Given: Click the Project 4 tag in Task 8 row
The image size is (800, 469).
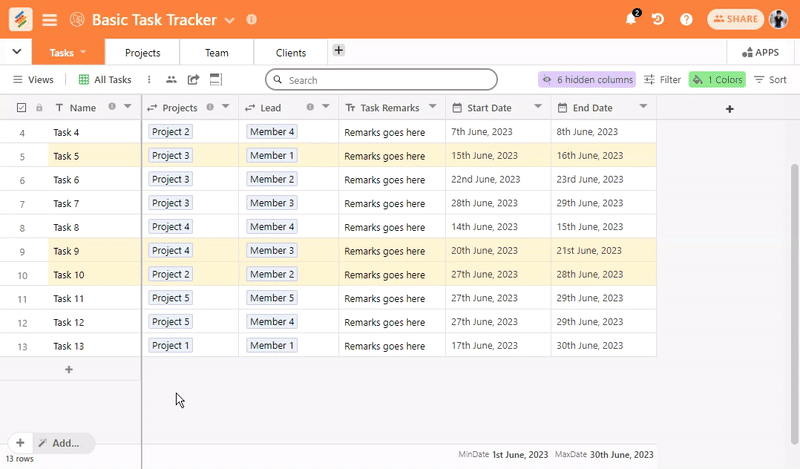Looking at the screenshot, I should tap(170, 227).
